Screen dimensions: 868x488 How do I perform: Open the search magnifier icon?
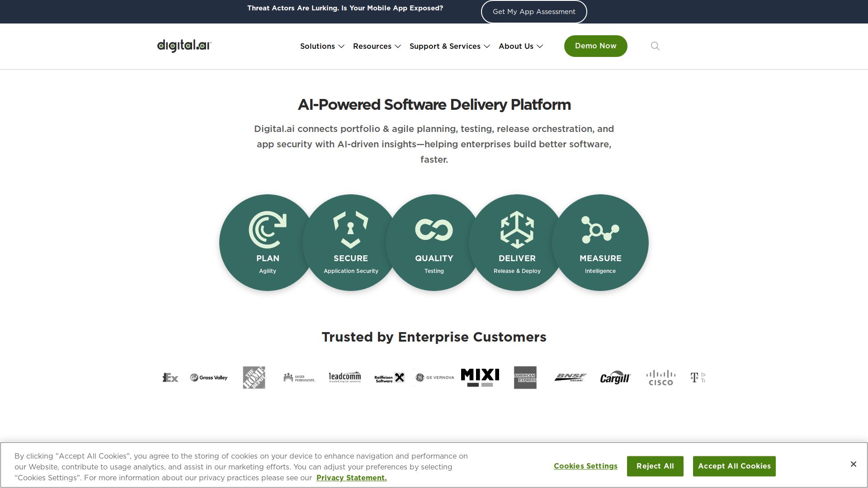pyautogui.click(x=655, y=46)
